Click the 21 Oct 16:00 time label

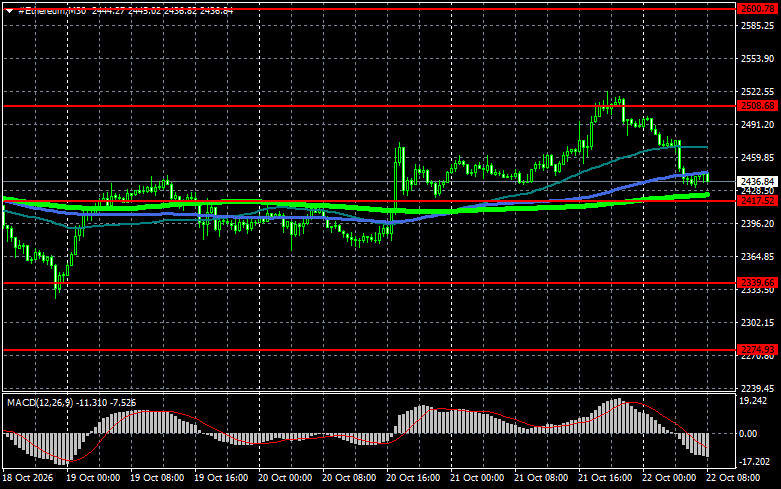(x=605, y=478)
